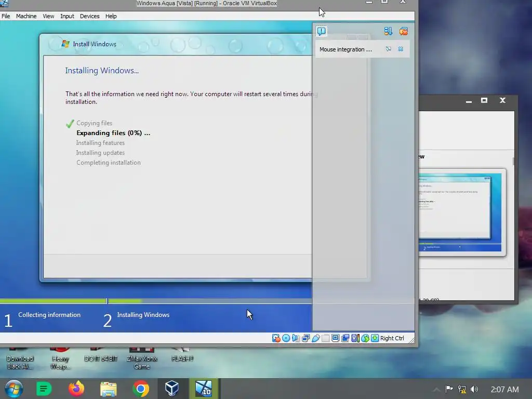Open the green notes app on taskbar
Image resolution: width=532 pixels, height=399 pixels.
(x=44, y=389)
